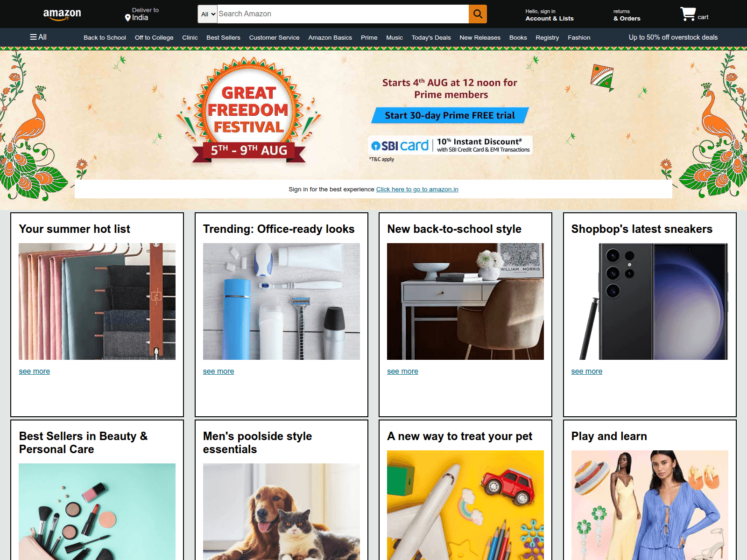This screenshot has height=560, width=747.
Task: Open Today's Deals
Action: click(x=431, y=37)
